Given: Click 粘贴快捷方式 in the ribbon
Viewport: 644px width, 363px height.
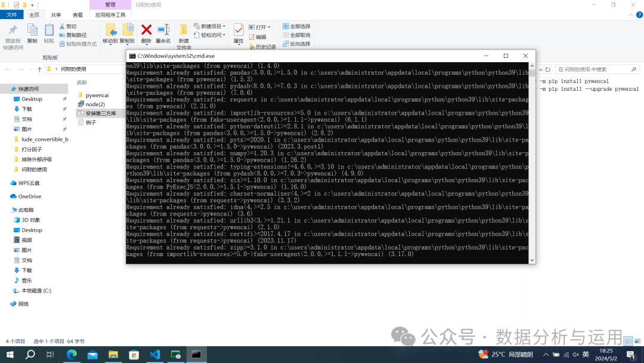Looking at the screenshot, I should coord(78,44).
